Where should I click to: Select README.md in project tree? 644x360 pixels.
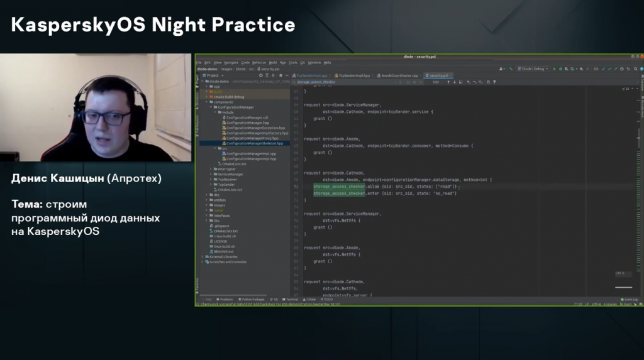click(x=223, y=252)
